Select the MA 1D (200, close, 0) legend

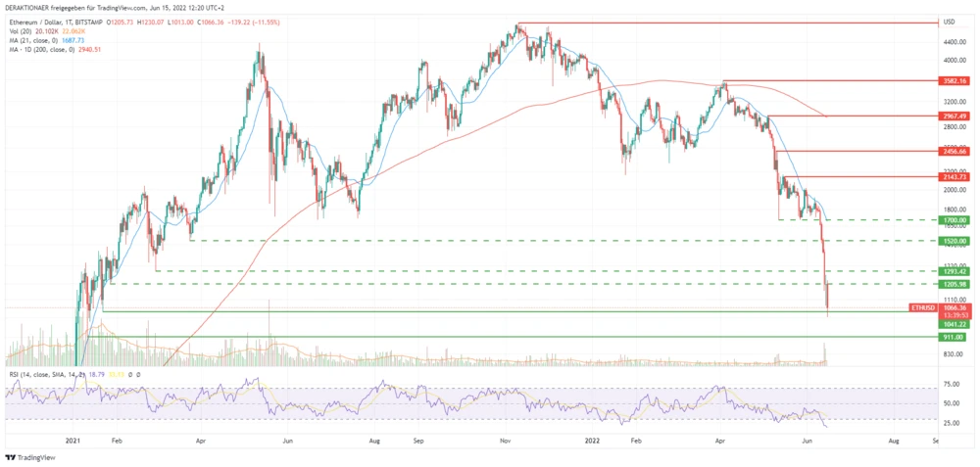click(x=39, y=48)
